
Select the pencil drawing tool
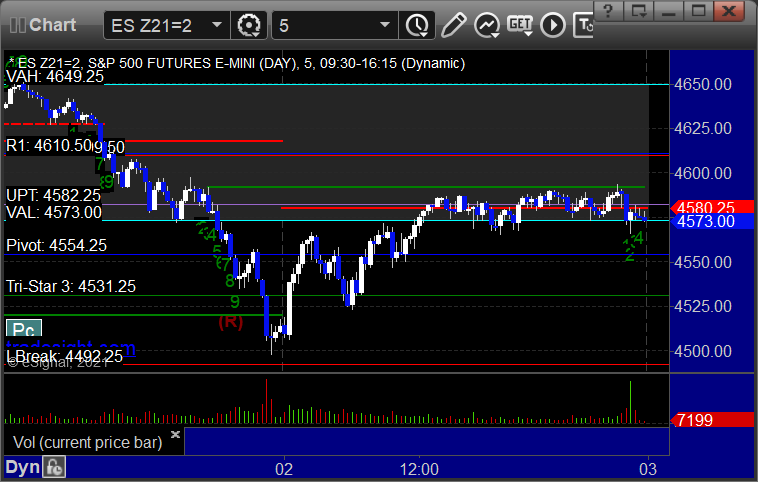tap(453, 25)
